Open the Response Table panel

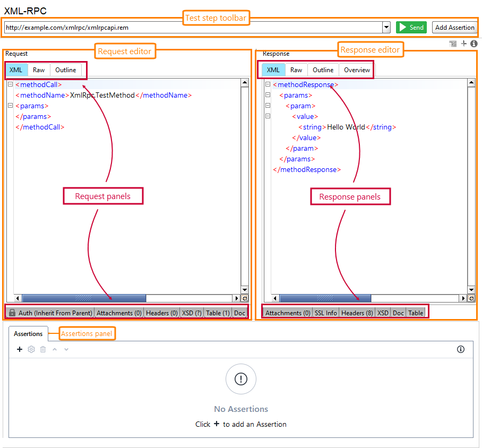point(416,313)
